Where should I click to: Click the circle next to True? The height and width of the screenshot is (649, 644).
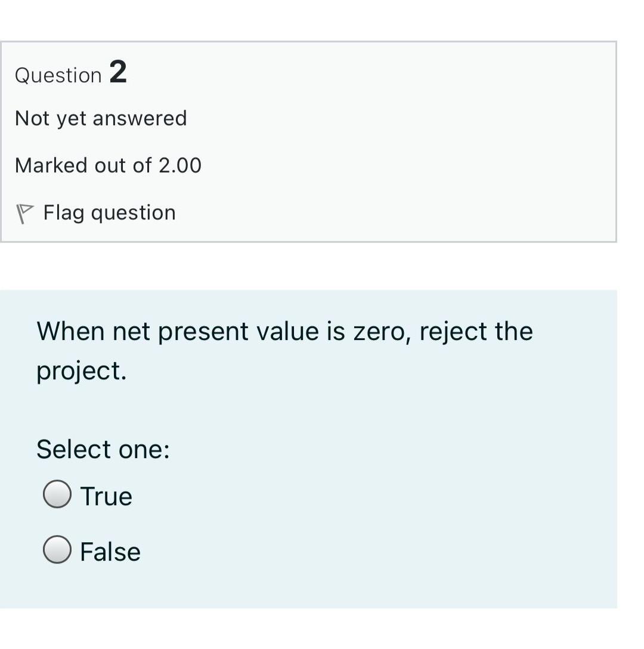tap(57, 494)
